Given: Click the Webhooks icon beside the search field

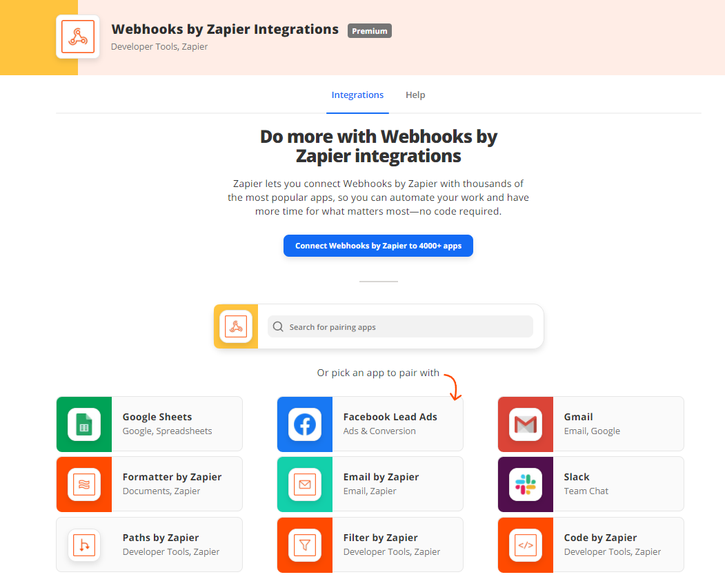Looking at the screenshot, I should pos(235,326).
